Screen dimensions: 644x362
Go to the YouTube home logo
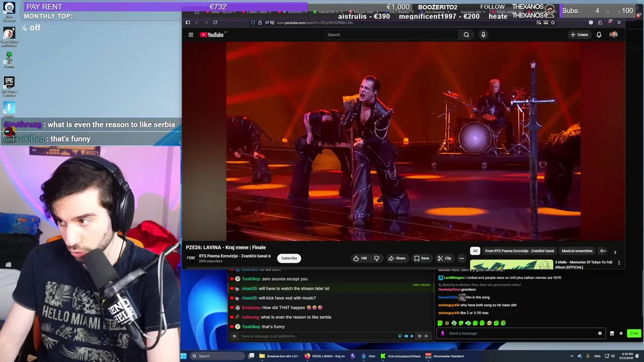point(211,35)
